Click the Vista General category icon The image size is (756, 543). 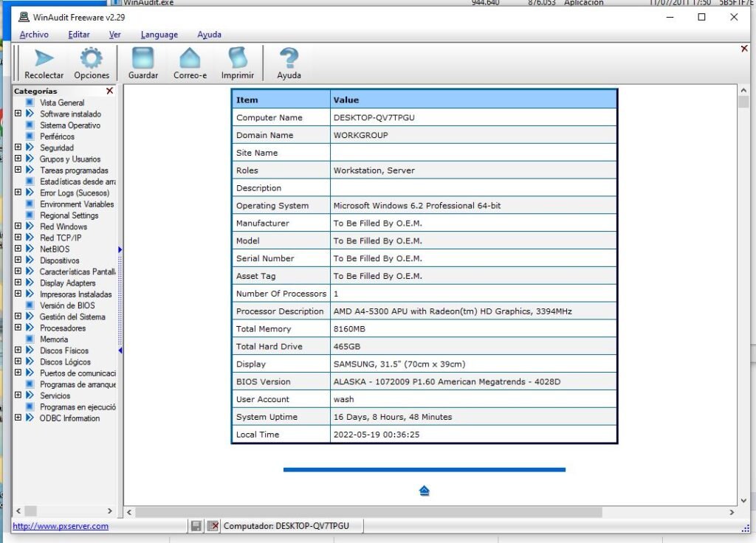point(30,102)
